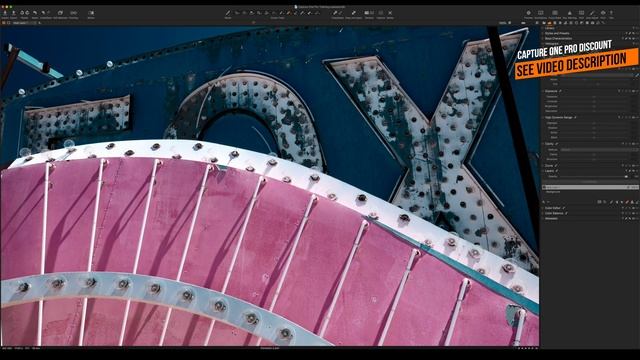Viewport: 640px width, 360px height.
Task: Expand the Histogram tool
Action: [542, 43]
